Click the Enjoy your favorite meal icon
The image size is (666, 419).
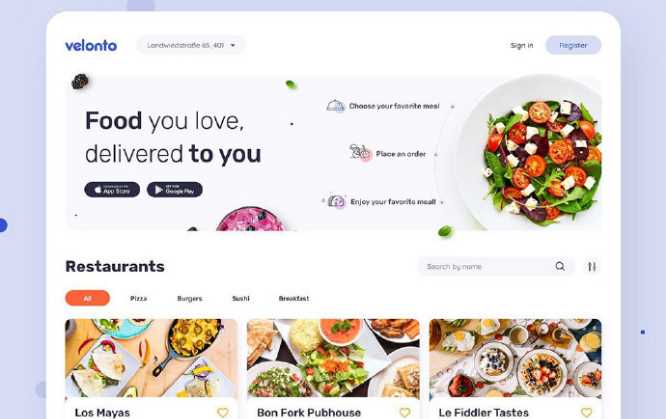[337, 201]
